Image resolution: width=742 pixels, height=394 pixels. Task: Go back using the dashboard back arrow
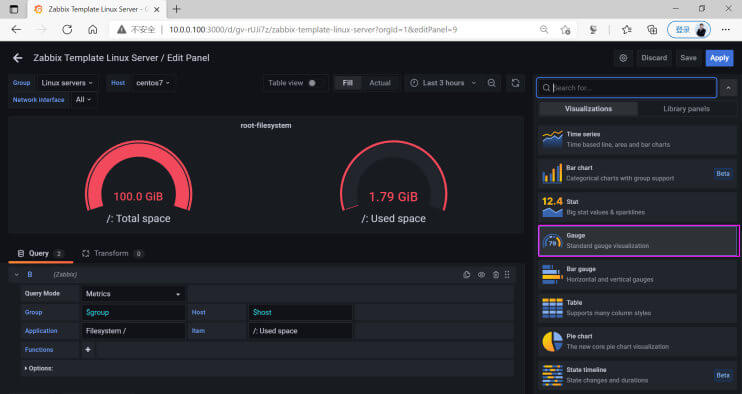18,58
